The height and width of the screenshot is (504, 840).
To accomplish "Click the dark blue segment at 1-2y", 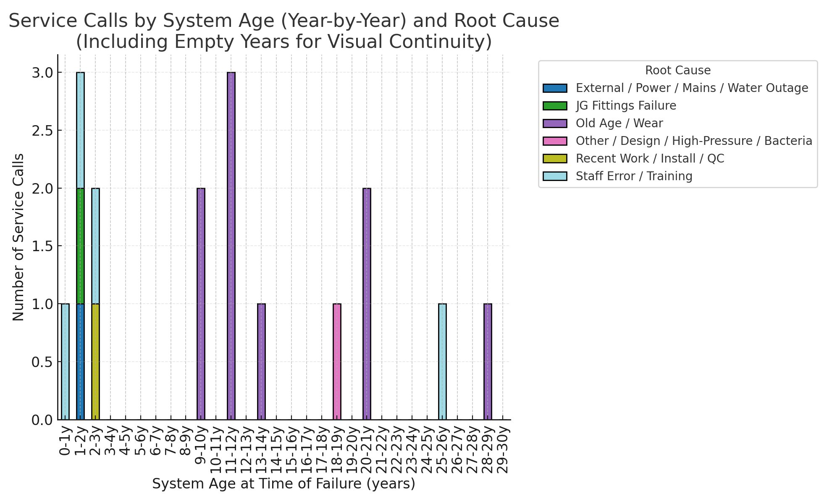I will tap(80, 361).
